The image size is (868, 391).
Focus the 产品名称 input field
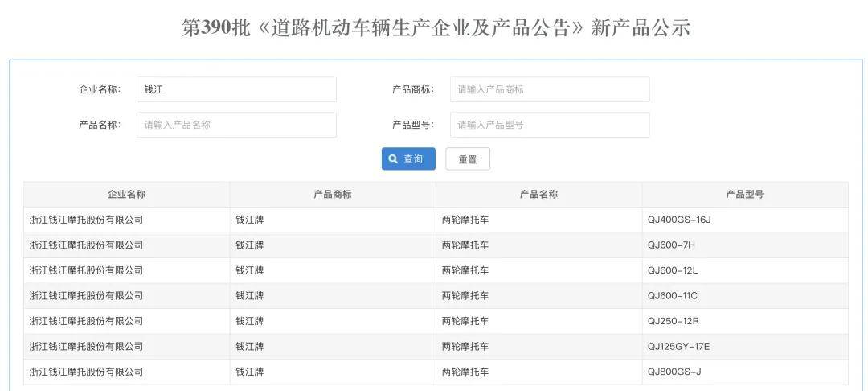pyautogui.click(x=236, y=125)
